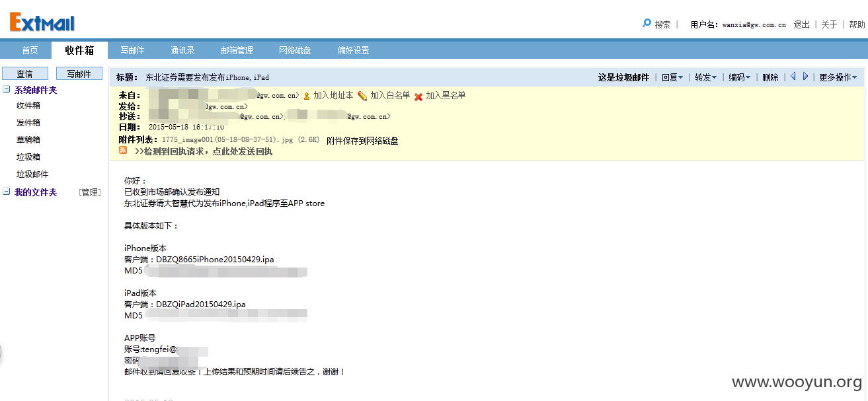This screenshot has height=401, width=868.
Task: Click the 删除 link
Action: click(770, 77)
